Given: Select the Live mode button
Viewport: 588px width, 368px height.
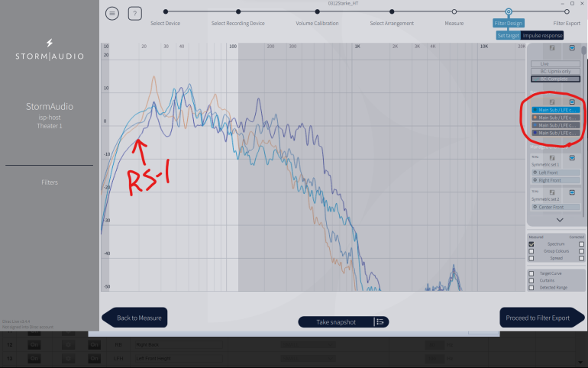Looking at the screenshot, I should pos(555,63).
